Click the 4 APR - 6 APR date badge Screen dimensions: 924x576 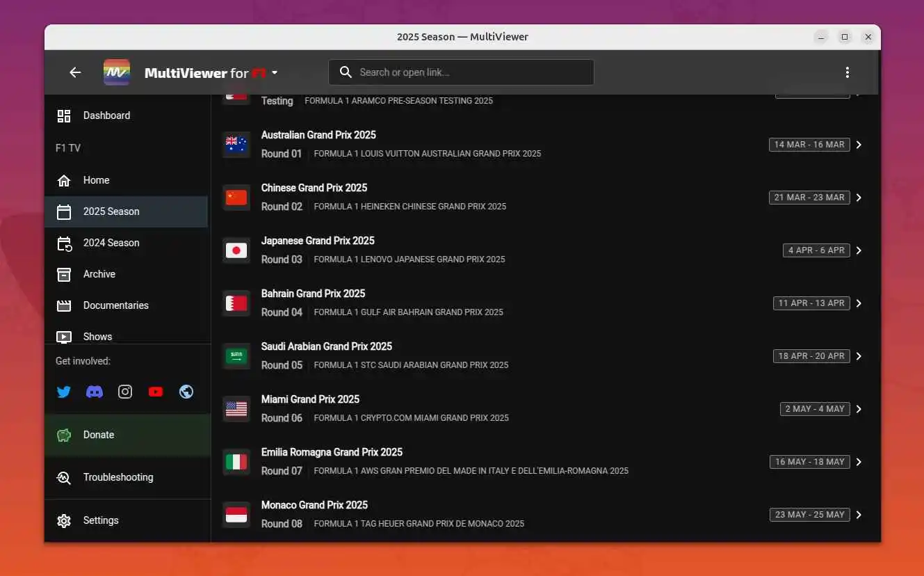(x=816, y=250)
